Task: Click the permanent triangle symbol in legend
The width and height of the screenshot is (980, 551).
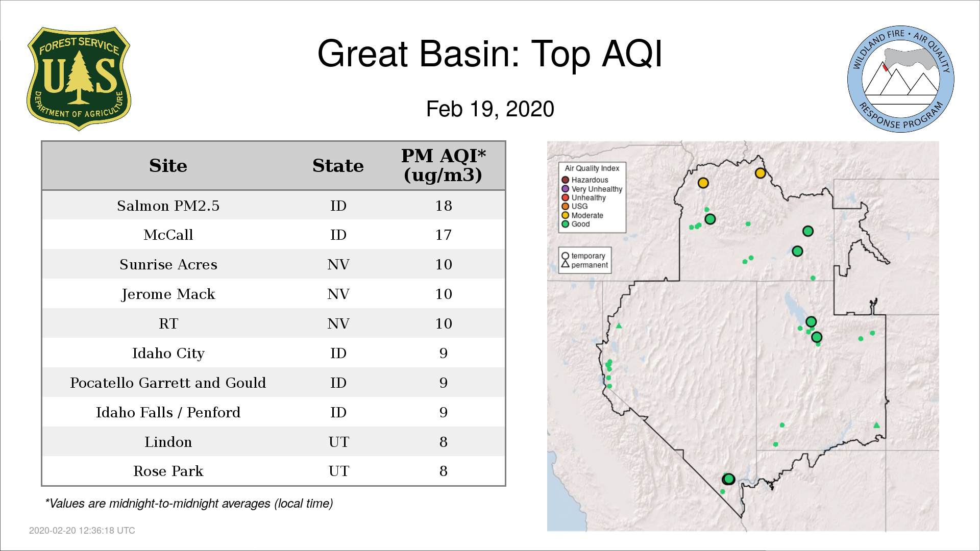Action: [565, 264]
